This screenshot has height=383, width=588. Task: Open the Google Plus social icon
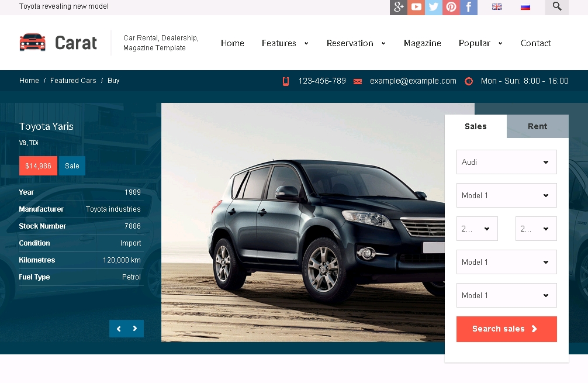(x=399, y=7)
